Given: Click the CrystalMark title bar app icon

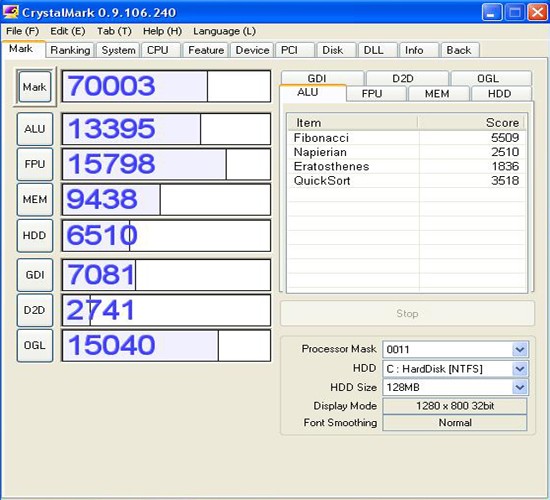Looking at the screenshot, I should tap(11, 12).
